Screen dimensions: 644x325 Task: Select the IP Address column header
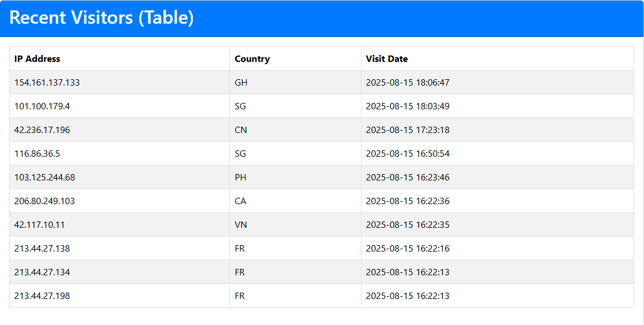coord(38,59)
